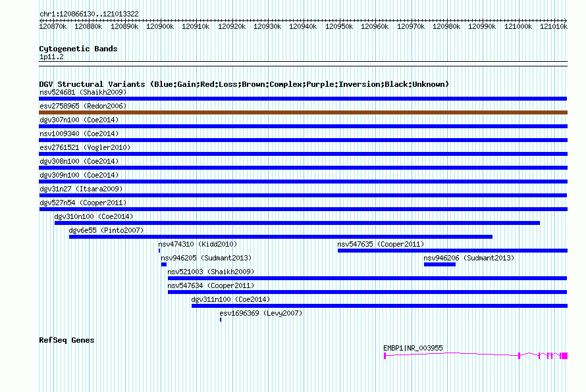Image resolution: width=586 pixels, height=392 pixels.
Task: Click the DGV Structural Variants track title
Action: point(244,84)
